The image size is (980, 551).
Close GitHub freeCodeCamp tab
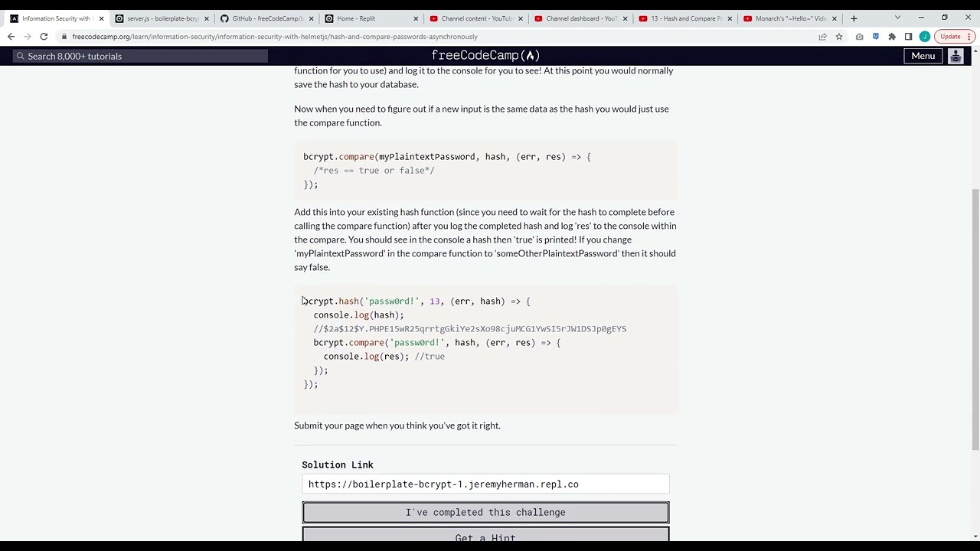coord(311,18)
